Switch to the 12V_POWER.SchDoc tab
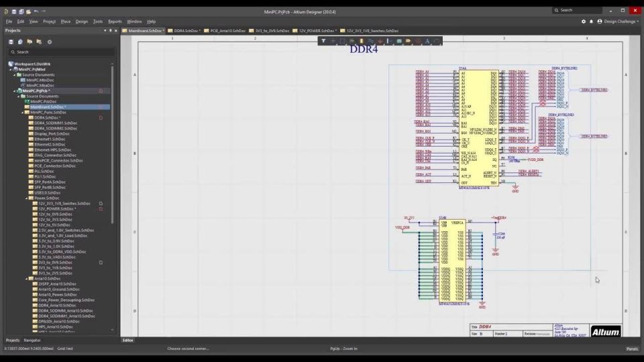This screenshot has height=362, width=644. tap(315, 31)
